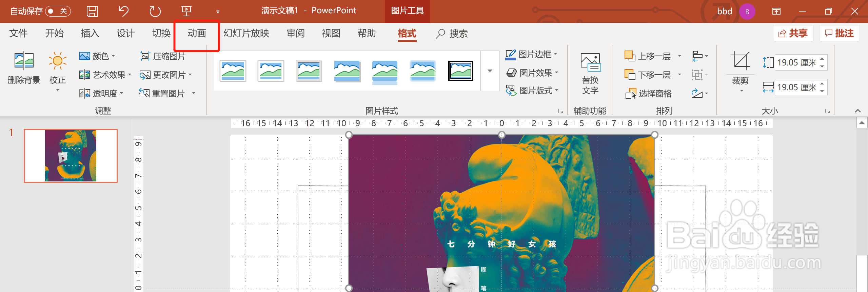Open the 颜色 color dropdown
The height and width of the screenshot is (292, 868).
coord(97,56)
